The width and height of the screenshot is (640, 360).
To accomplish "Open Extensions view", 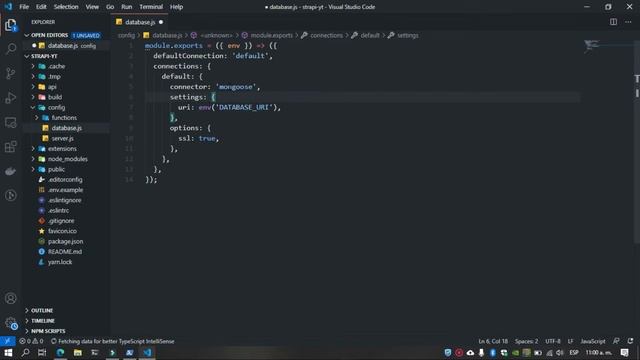I will pyautogui.click(x=11, y=147).
